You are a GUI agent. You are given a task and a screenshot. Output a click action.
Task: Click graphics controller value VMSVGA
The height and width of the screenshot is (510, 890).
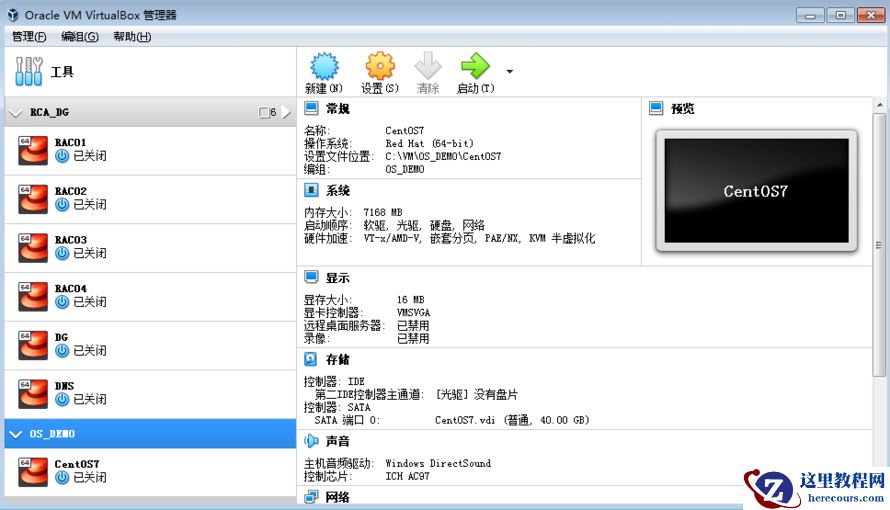[x=413, y=313]
